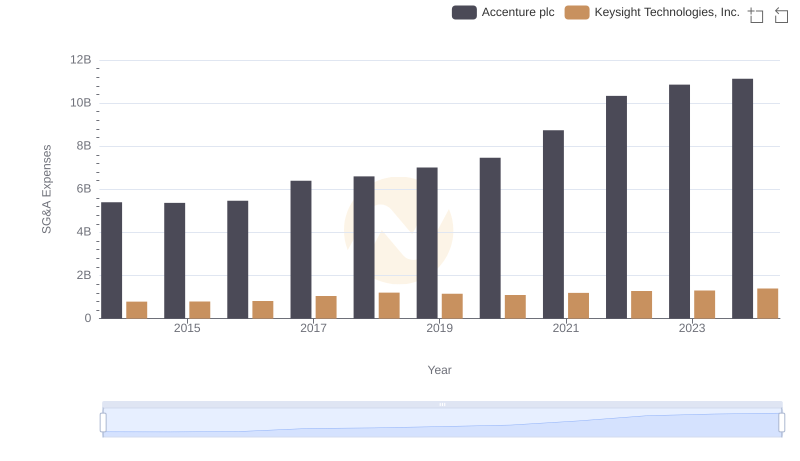Select the 2022 Keysight bar
Image resolution: width=800 pixels, height=461 pixels.
(x=641, y=304)
